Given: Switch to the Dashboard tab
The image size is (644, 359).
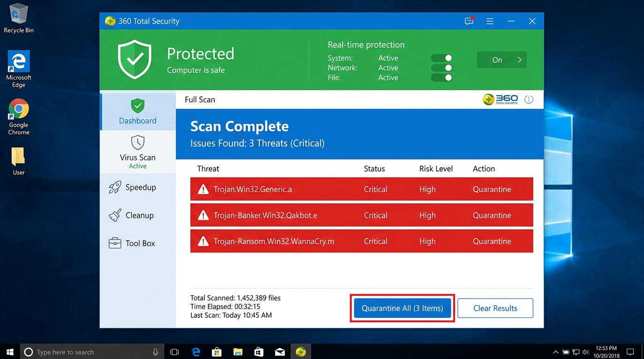Looking at the screenshot, I should tap(138, 112).
